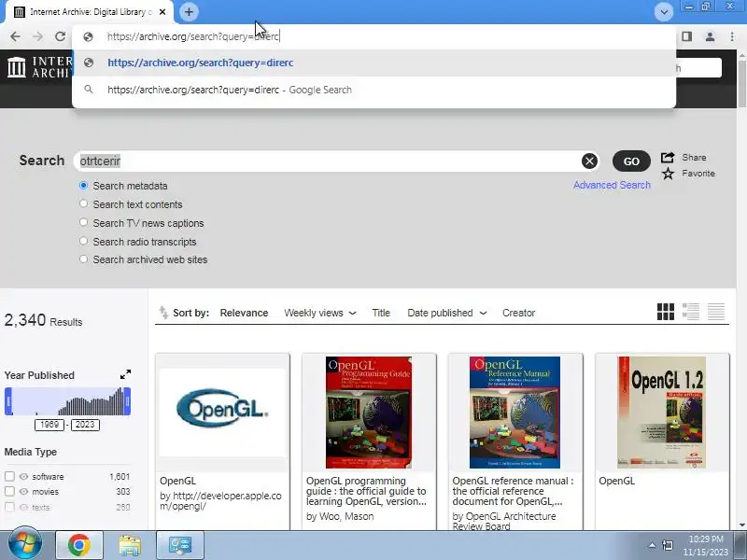747x560 pixels.
Task: Open the control panel taskbar icon
Action: tap(180, 545)
